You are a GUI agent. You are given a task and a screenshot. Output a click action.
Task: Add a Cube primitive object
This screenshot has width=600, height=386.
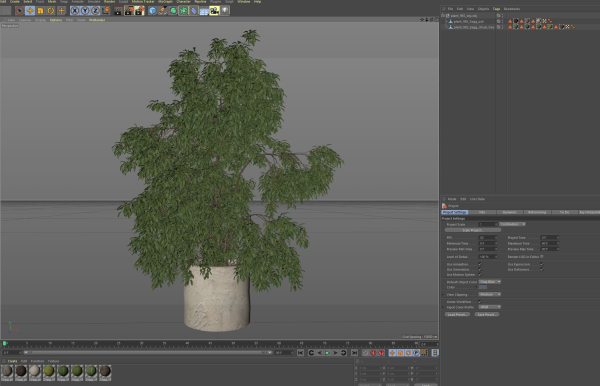tap(153, 11)
